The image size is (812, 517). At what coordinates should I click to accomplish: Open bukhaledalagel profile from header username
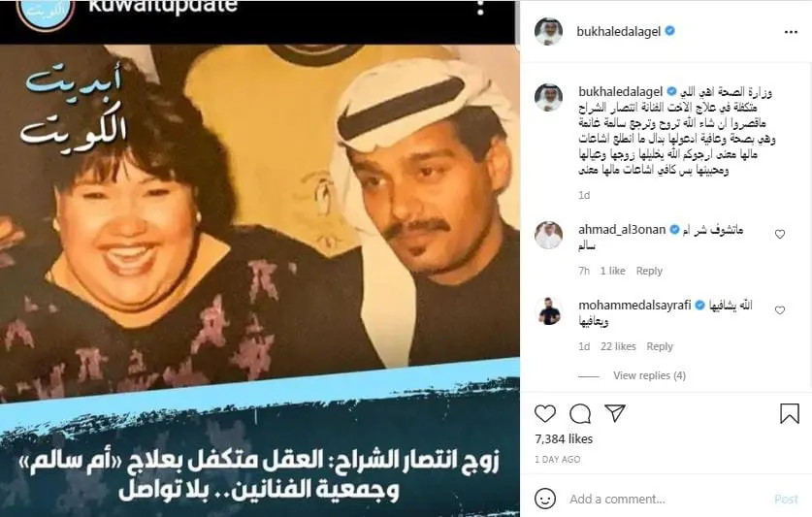click(x=618, y=32)
